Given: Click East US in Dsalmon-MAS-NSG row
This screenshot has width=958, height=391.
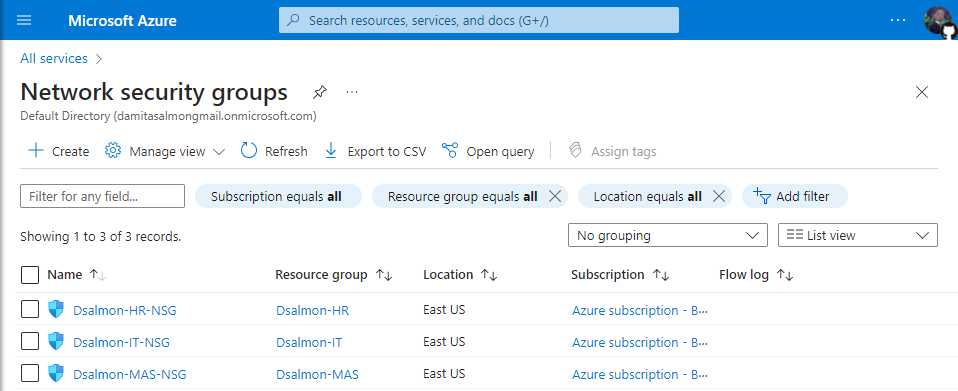Looking at the screenshot, I should 444,373.
